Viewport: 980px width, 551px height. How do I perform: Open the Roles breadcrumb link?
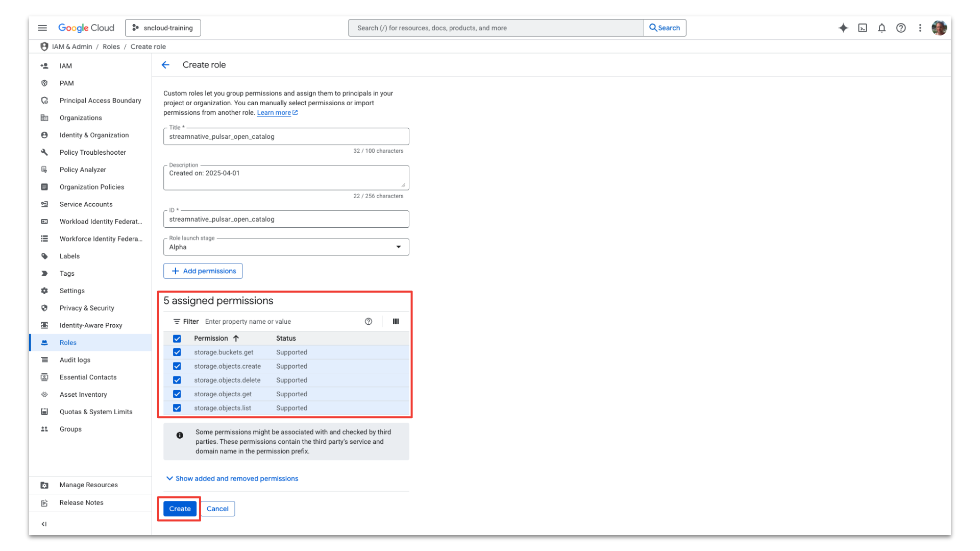click(x=111, y=46)
